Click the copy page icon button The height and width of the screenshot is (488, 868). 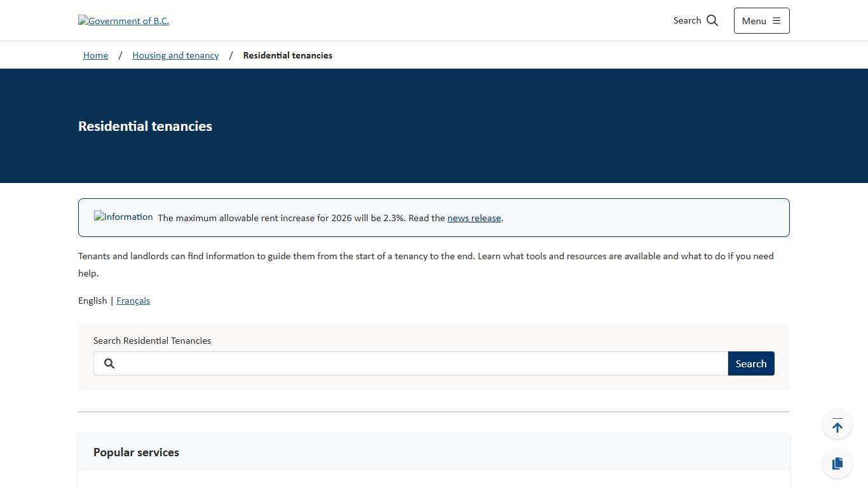coord(837,463)
